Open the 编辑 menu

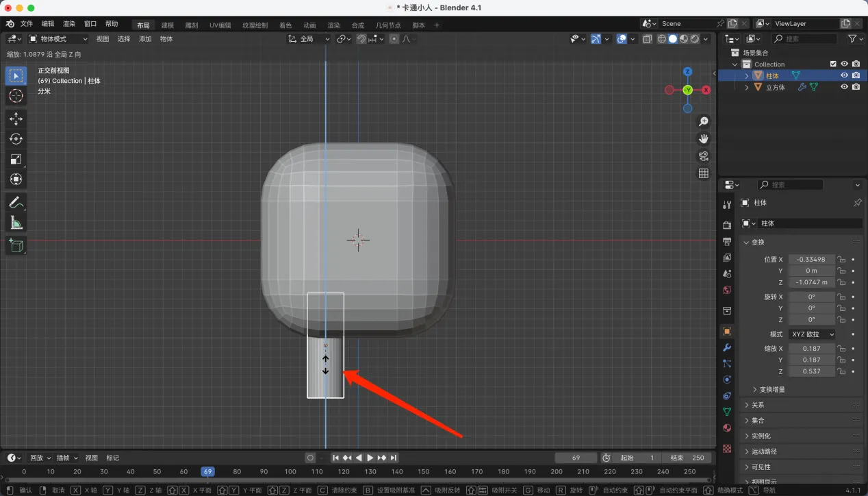click(47, 23)
